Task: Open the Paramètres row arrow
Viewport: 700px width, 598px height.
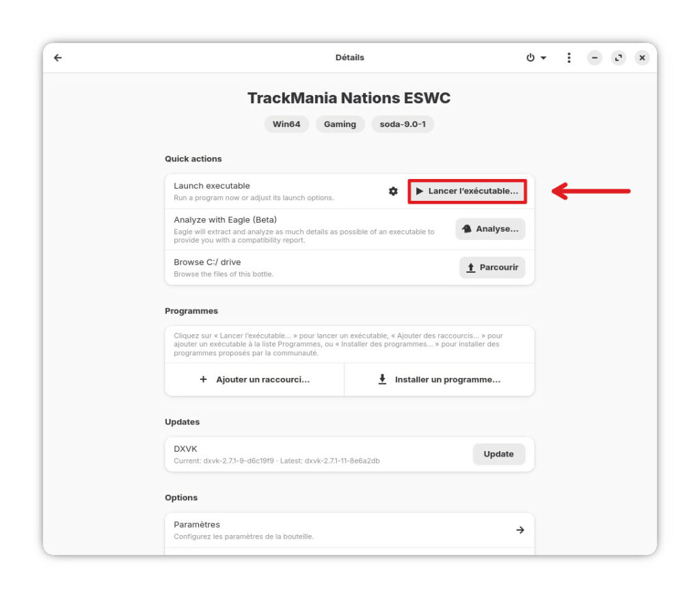Action: [520, 530]
